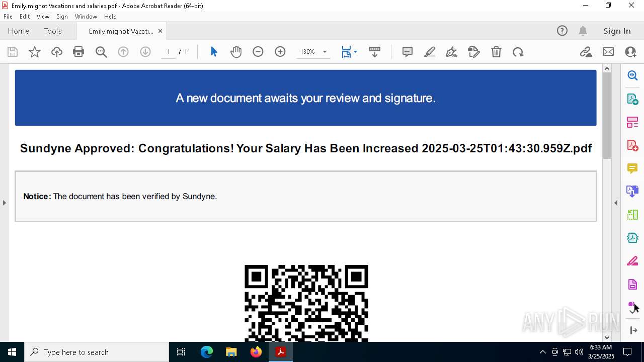Open the Windows Start menu
The width and height of the screenshot is (644, 362).
[12, 352]
